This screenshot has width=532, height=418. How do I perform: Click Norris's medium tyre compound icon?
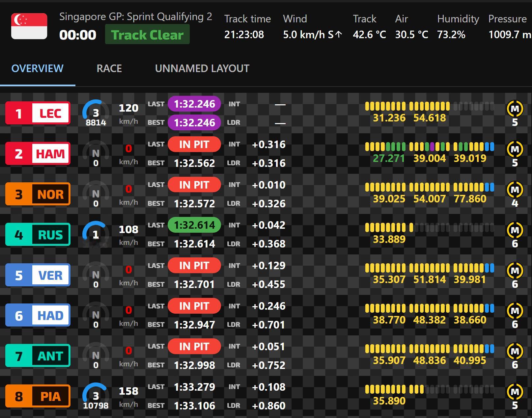(x=515, y=190)
